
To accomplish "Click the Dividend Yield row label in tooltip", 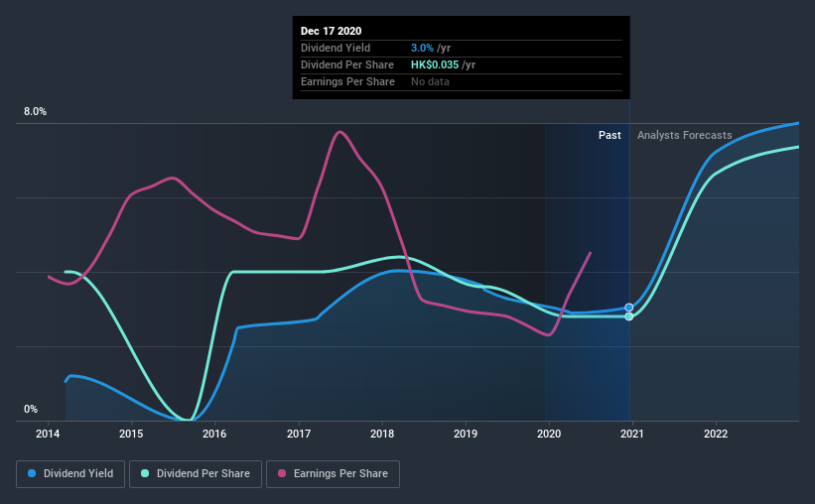I will (x=336, y=48).
